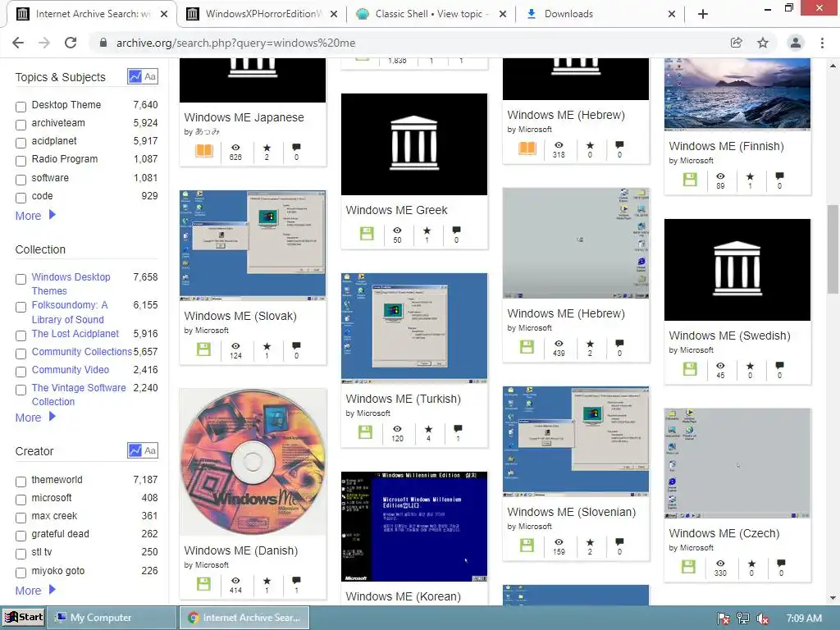Click the views eye icon under Windows ME Greek
The width and height of the screenshot is (840, 630).
point(397,231)
